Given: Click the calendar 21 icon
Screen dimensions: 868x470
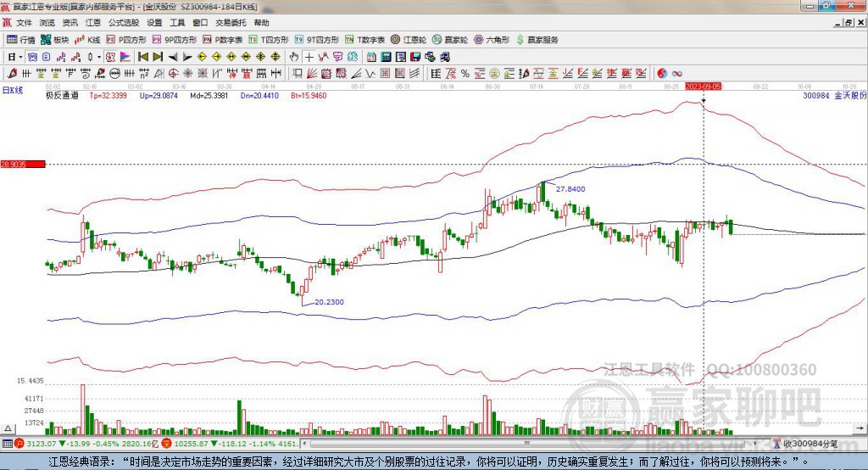Looking at the screenshot, I should (x=371, y=57).
